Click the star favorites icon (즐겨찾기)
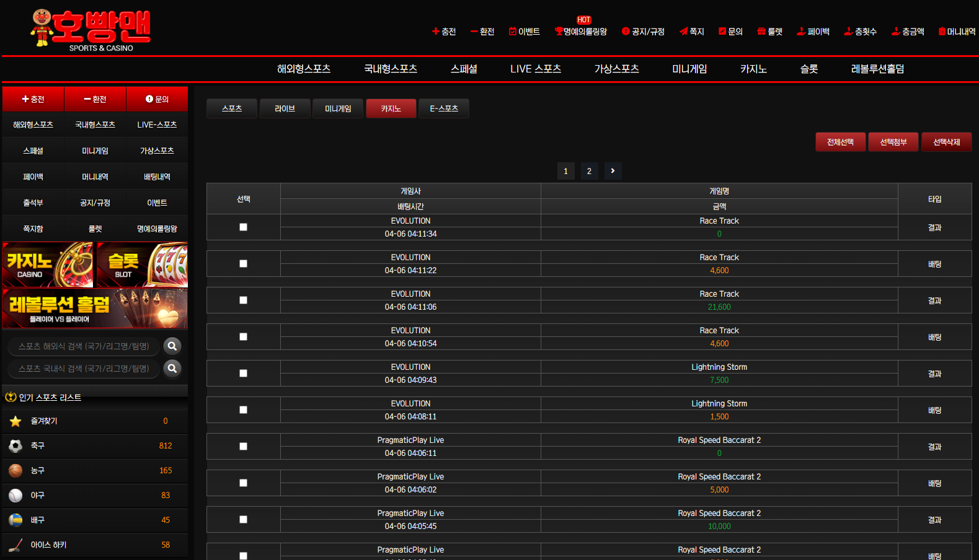 (16, 421)
